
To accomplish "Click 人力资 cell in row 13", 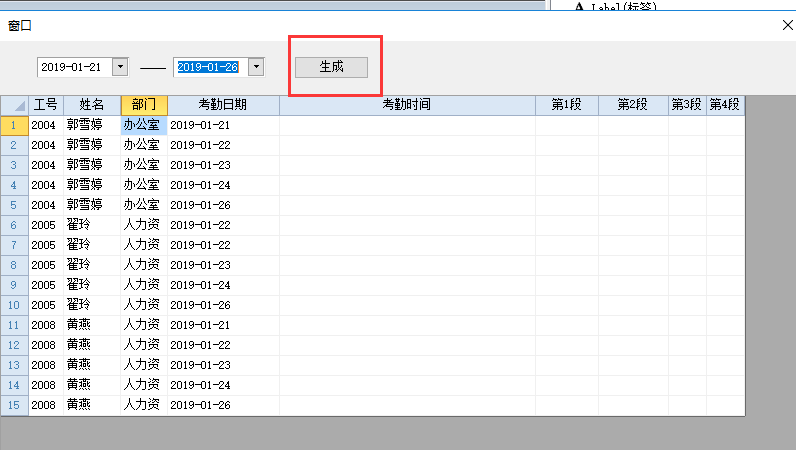I will coord(144,365).
